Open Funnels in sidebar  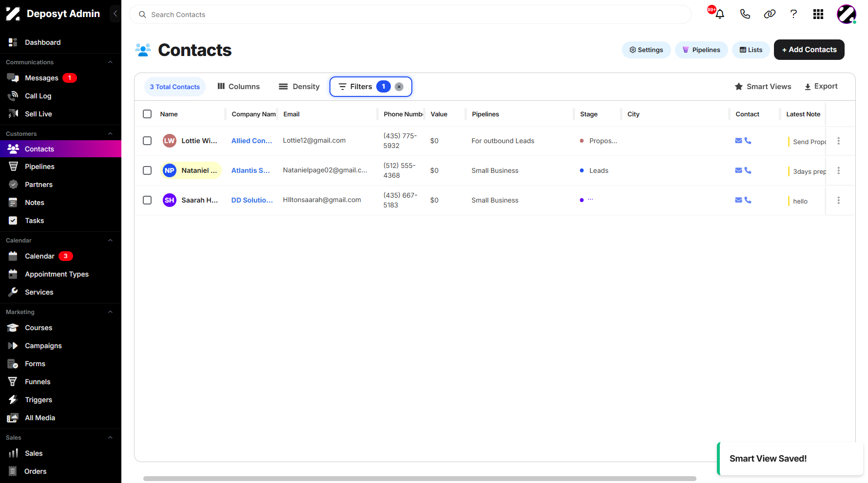(60, 382)
